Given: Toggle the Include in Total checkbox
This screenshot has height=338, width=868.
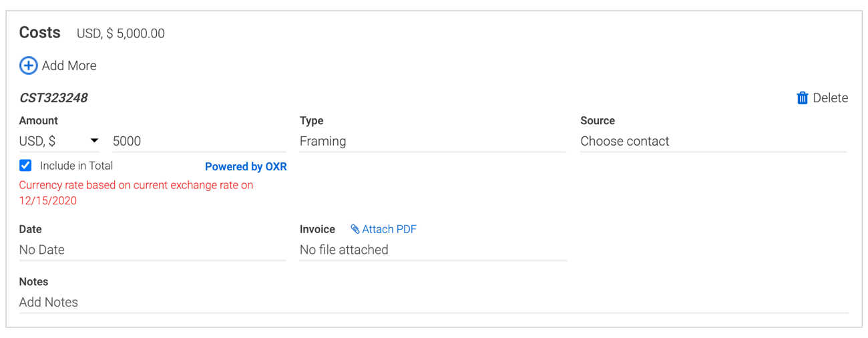Looking at the screenshot, I should click(25, 165).
